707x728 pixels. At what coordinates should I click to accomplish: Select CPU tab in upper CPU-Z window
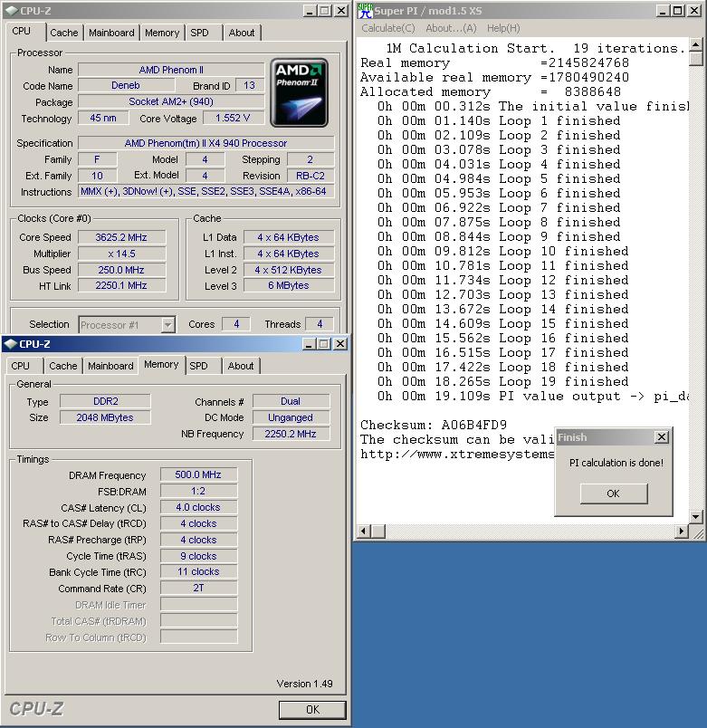click(22, 31)
